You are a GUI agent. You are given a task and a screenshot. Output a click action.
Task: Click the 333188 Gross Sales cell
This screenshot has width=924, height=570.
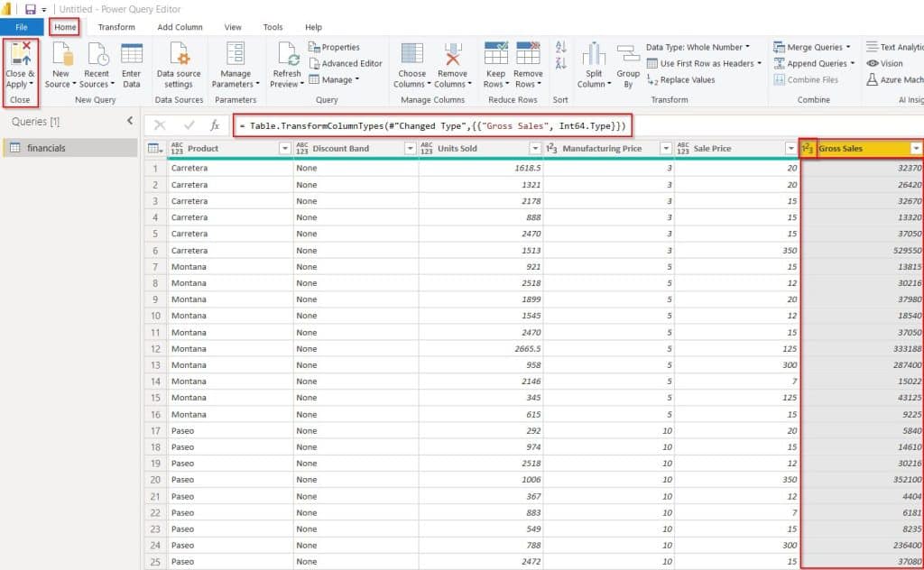point(862,349)
